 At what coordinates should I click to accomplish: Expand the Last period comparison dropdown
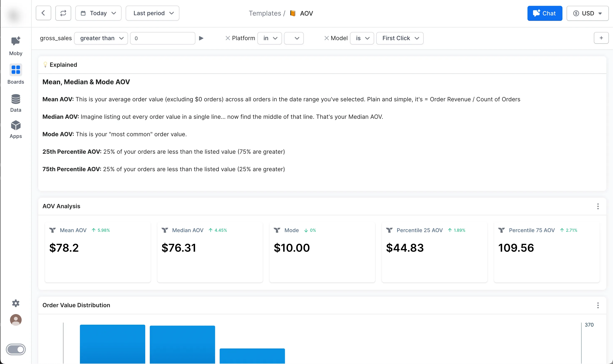[152, 13]
